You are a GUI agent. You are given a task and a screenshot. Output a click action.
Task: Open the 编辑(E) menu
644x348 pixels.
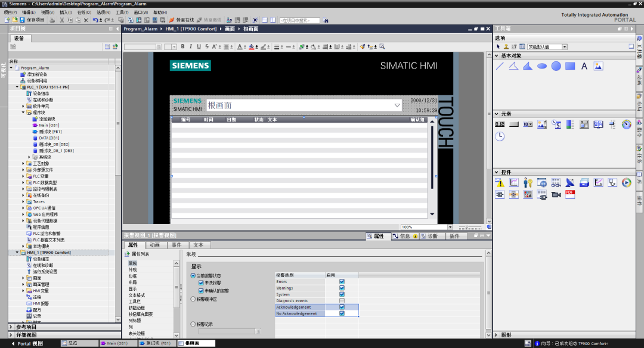click(29, 13)
